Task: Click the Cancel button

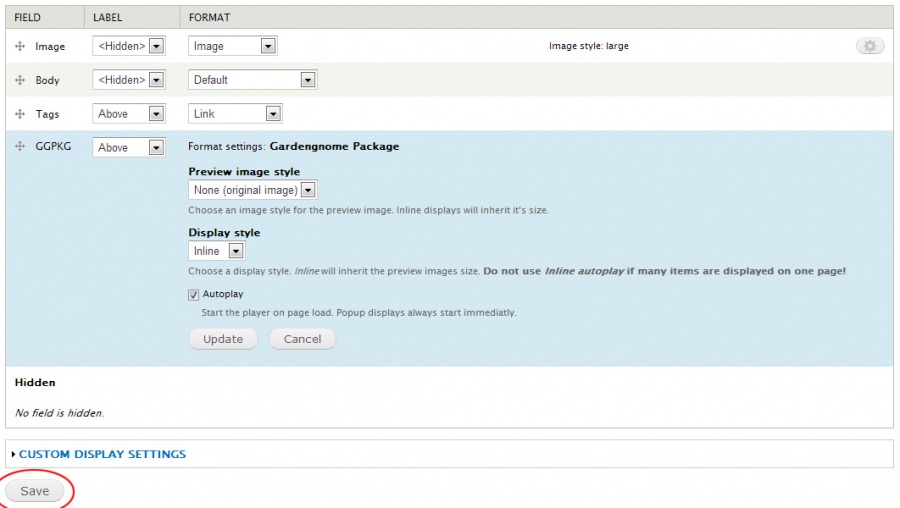Action: click(x=302, y=339)
